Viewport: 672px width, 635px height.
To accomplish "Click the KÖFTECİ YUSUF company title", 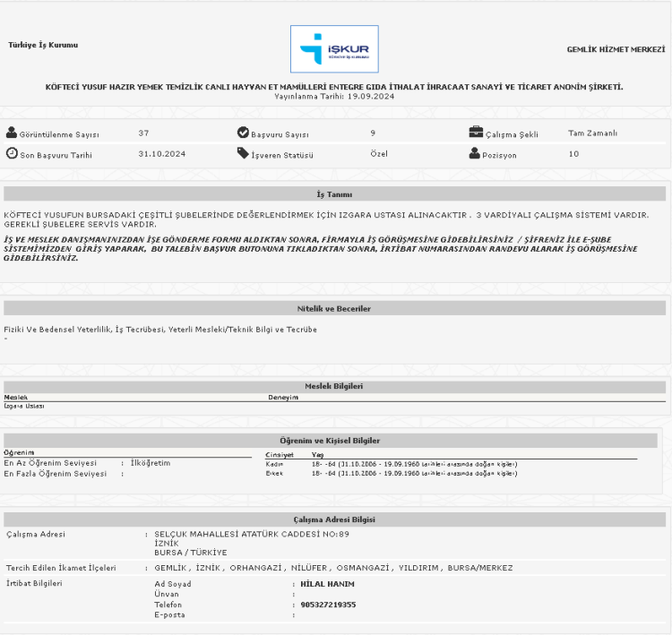I will 334,87.
